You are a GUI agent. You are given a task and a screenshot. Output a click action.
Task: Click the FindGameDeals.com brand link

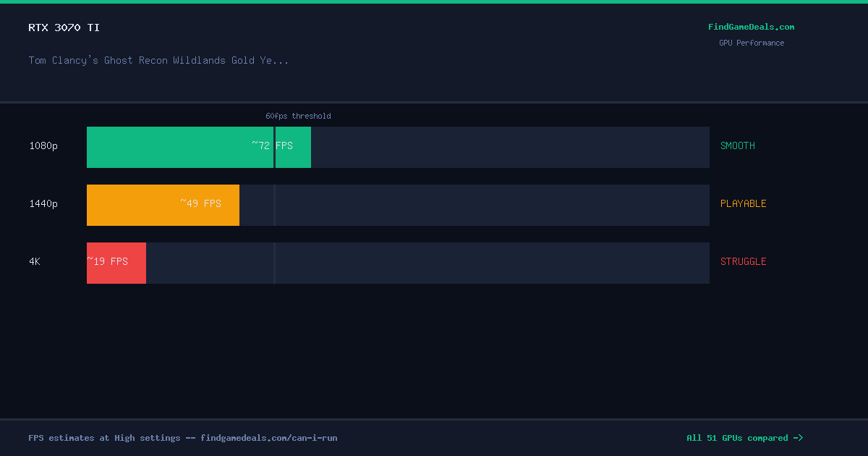[x=751, y=27]
